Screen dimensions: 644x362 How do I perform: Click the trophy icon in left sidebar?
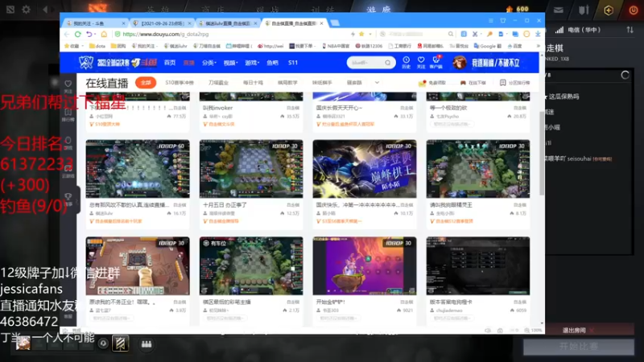point(68,196)
